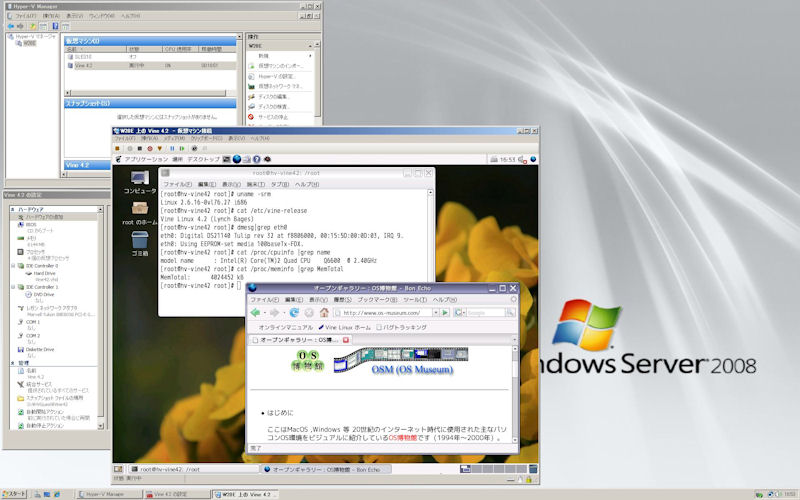Viewport: 800px width, 500px height.
Task: Collapse the 管理 section header
Action: (x=13, y=363)
